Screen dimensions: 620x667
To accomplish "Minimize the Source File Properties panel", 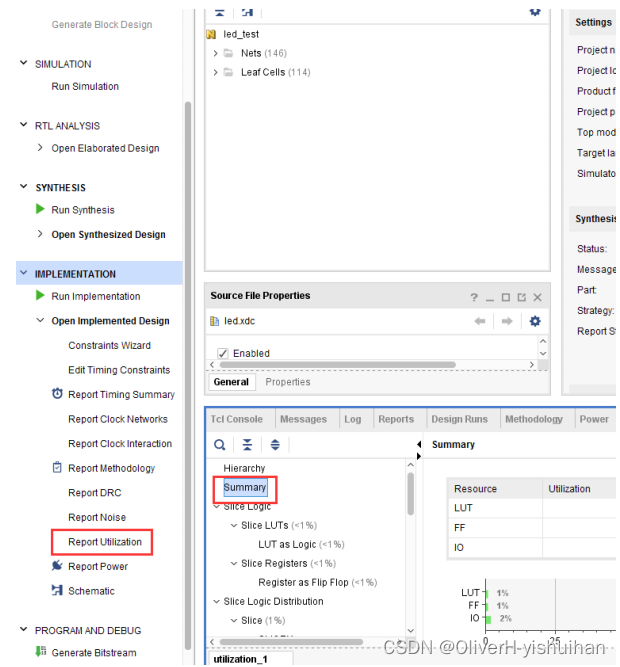I will [x=490, y=299].
